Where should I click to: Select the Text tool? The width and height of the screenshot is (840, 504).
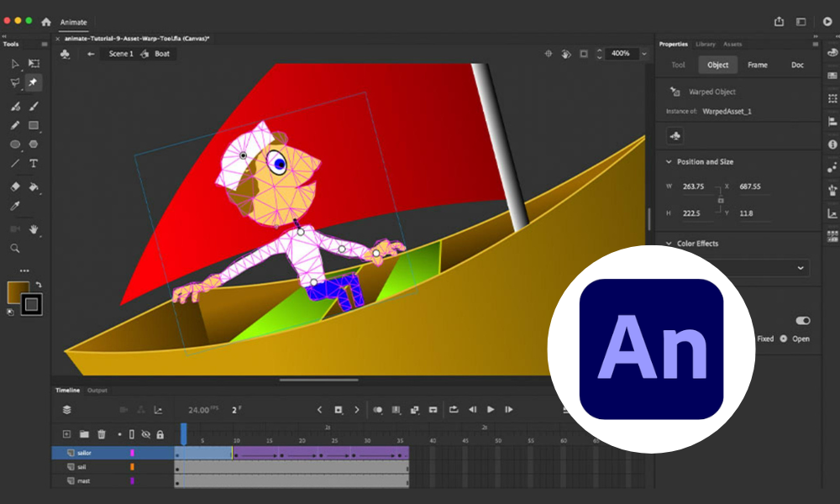click(34, 163)
